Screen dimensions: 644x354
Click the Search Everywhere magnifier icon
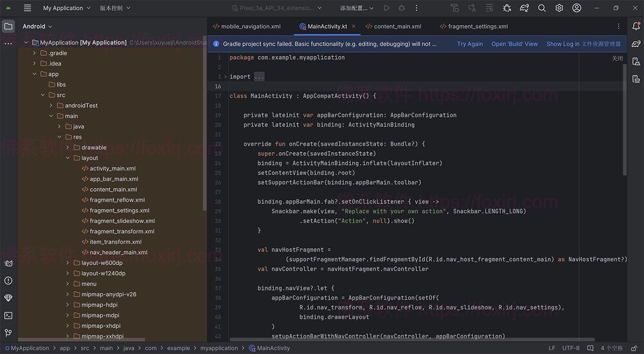point(542,8)
